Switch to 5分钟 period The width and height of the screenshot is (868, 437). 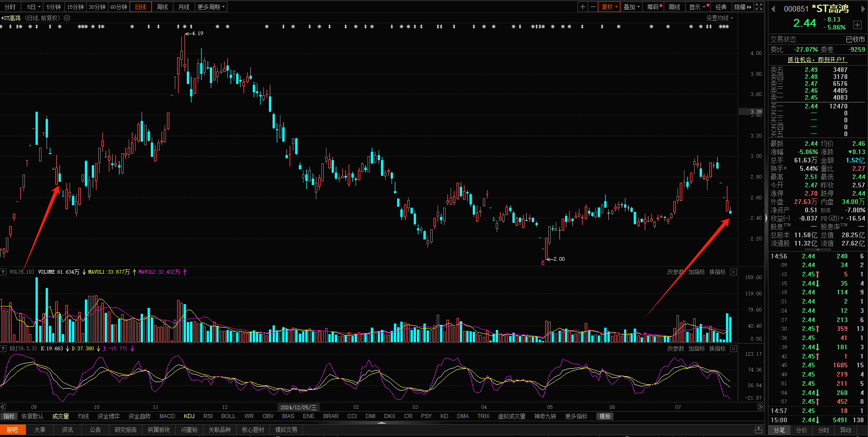pyautogui.click(x=54, y=7)
